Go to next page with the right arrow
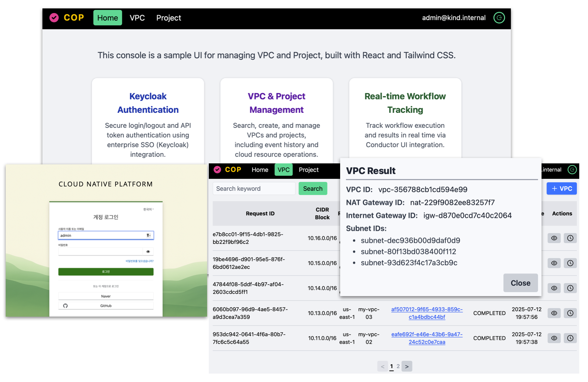Image resolution: width=588 pixels, height=382 pixels. coord(407,366)
